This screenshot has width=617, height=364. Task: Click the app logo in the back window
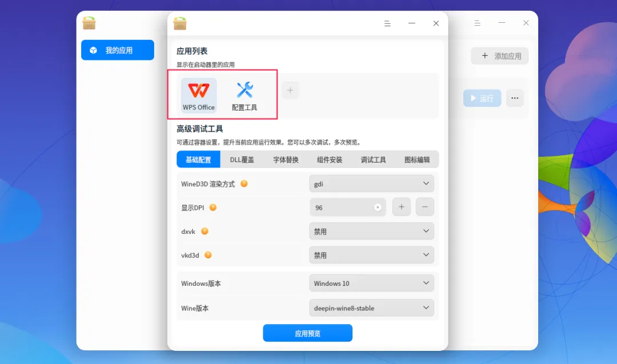pyautogui.click(x=89, y=23)
